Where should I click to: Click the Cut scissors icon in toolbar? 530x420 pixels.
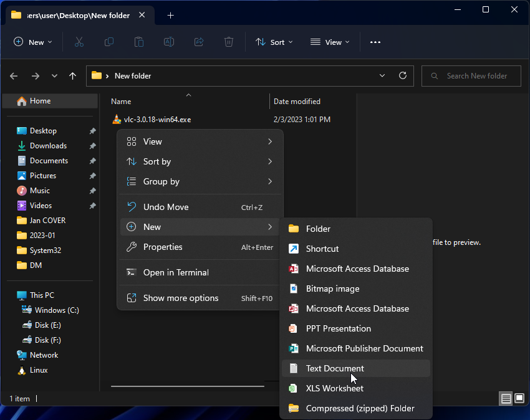[x=79, y=42]
